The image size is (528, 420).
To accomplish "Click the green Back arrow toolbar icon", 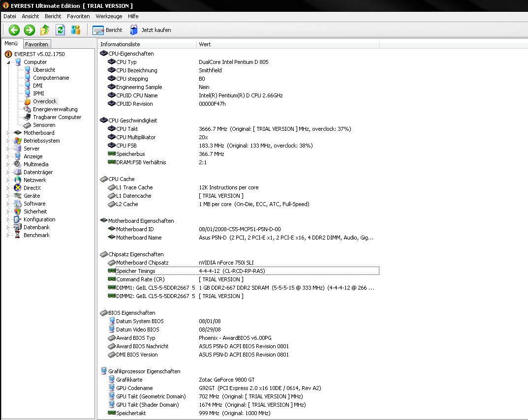I will tap(14, 30).
